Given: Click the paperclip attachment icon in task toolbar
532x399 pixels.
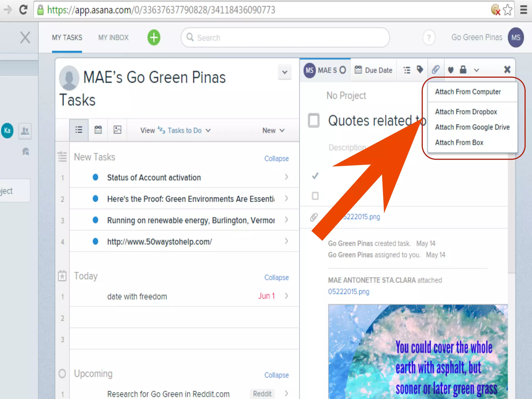Looking at the screenshot, I should (x=436, y=70).
